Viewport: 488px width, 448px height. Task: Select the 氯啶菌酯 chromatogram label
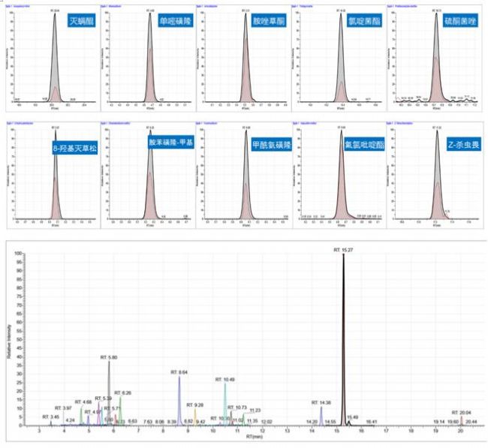tap(359, 22)
